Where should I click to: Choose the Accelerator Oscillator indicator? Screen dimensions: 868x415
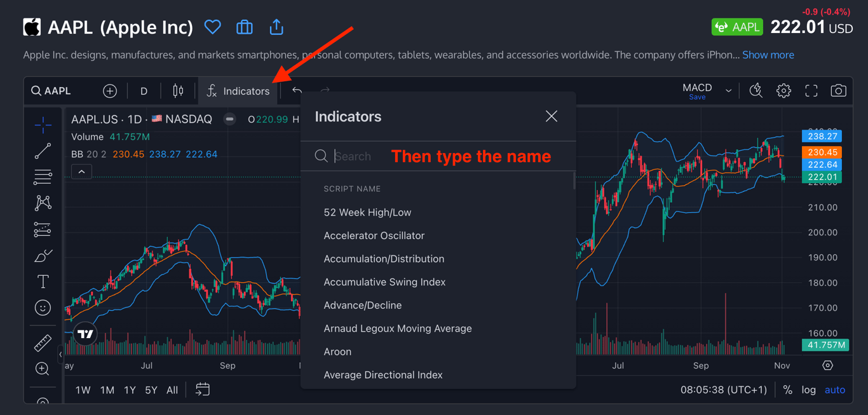pyautogui.click(x=374, y=236)
